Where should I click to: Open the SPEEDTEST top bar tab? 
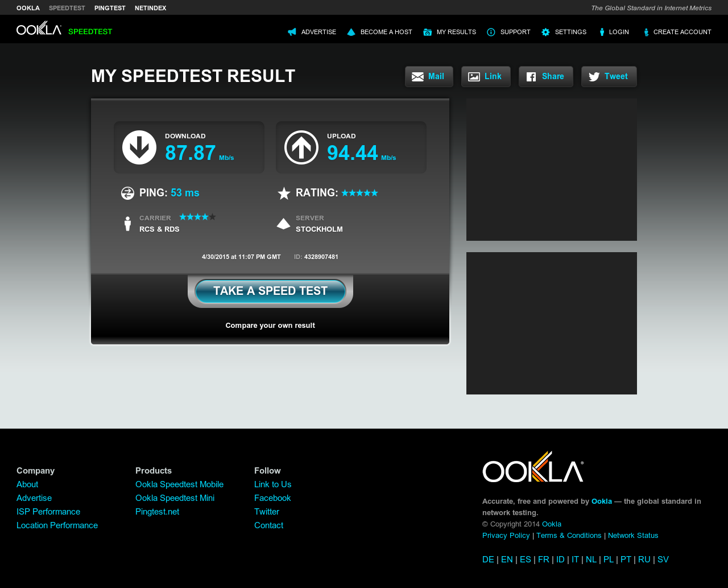[x=67, y=8]
